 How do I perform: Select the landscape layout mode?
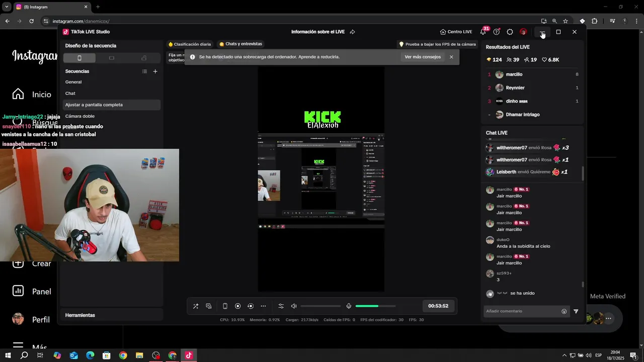click(112, 58)
